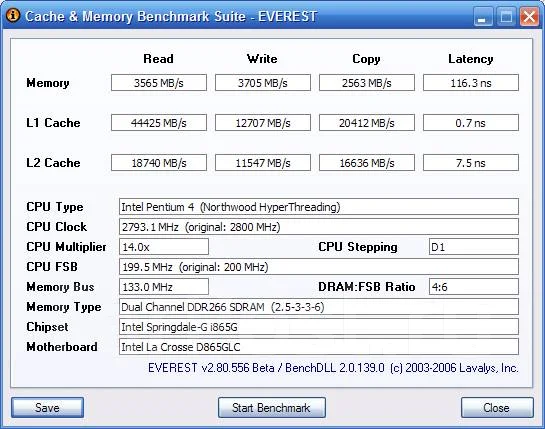Click the CPU FSB label
Viewport: 545px width, 429px height.
[x=52, y=267]
